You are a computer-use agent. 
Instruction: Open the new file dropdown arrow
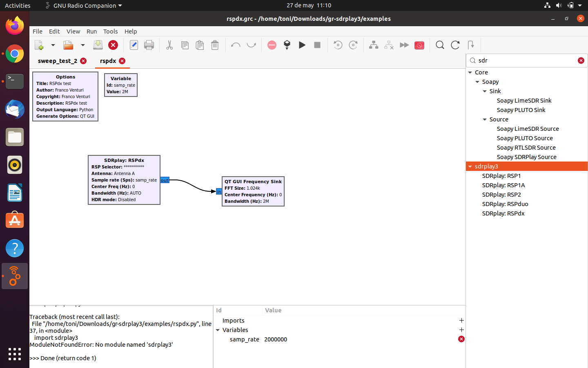(x=53, y=45)
